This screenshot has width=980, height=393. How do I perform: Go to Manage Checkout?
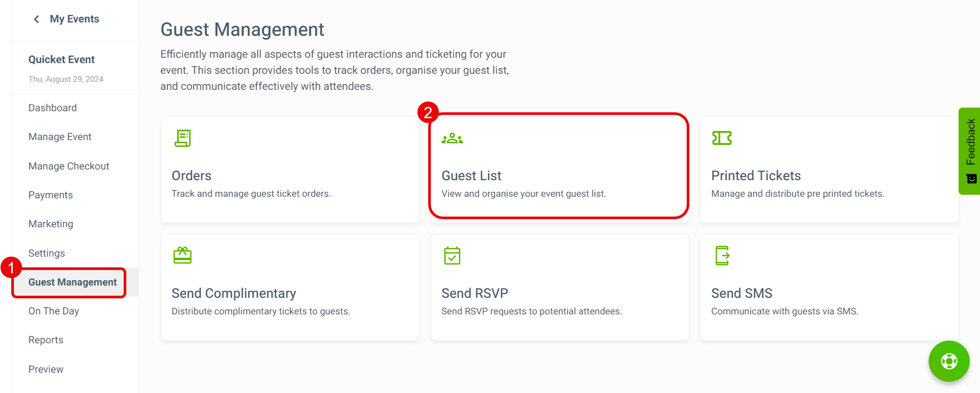click(x=69, y=166)
